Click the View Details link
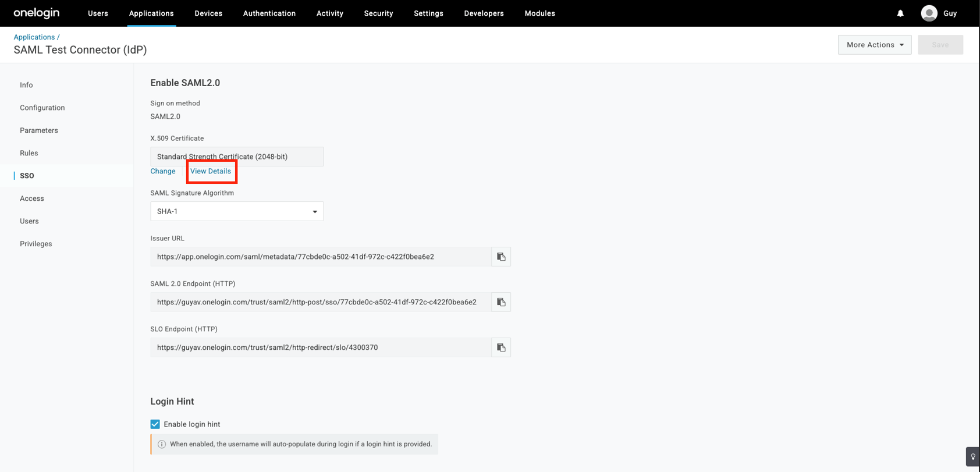 pos(211,171)
